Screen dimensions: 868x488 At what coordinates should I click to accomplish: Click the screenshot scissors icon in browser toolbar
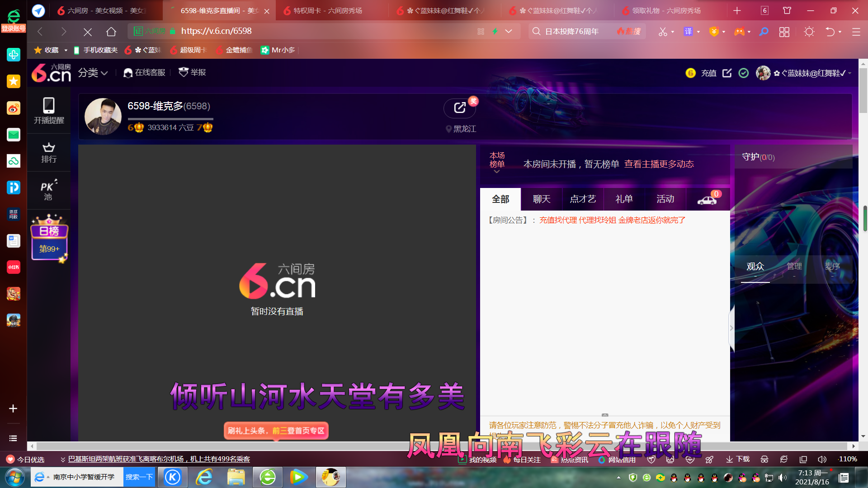point(663,32)
